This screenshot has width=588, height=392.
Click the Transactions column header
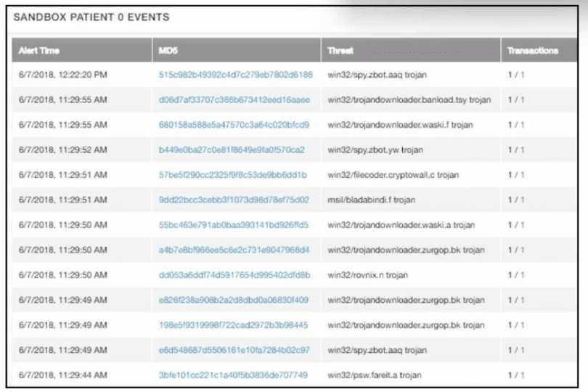[x=533, y=51]
